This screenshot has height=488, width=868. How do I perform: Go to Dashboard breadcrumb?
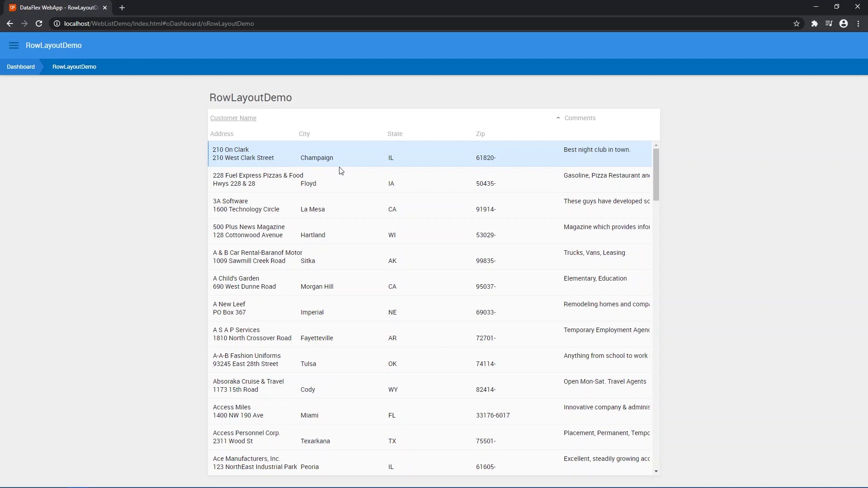[x=21, y=67]
